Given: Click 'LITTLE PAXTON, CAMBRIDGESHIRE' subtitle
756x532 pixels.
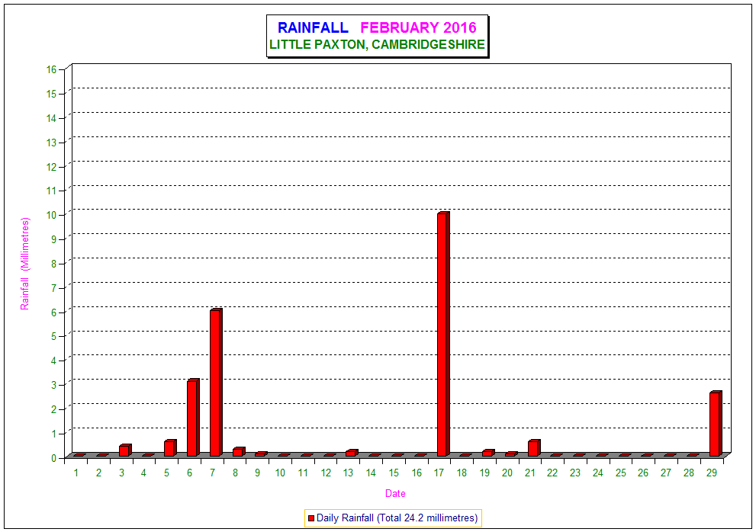Looking at the screenshot, I should click(377, 44).
